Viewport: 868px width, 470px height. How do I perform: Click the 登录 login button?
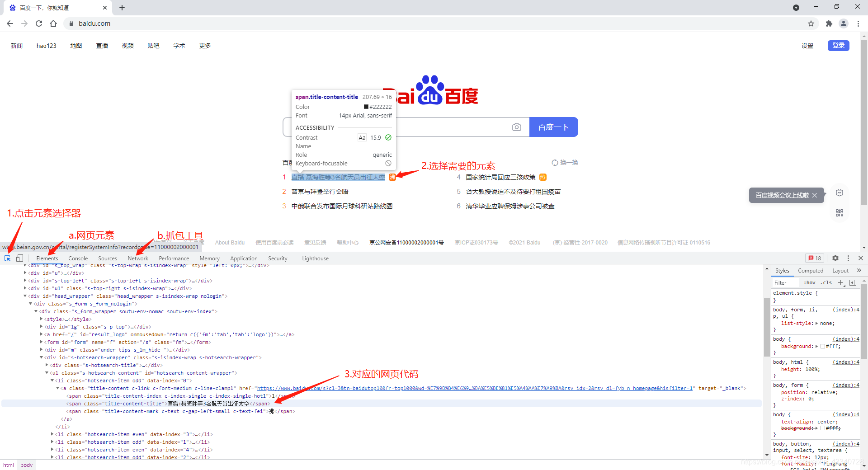tap(839, 46)
